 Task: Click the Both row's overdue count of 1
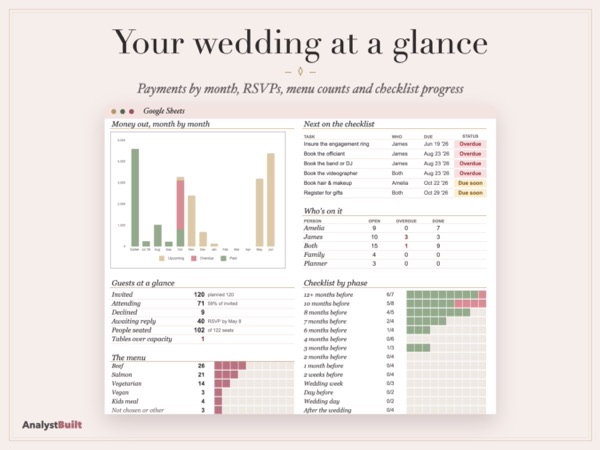click(406, 246)
